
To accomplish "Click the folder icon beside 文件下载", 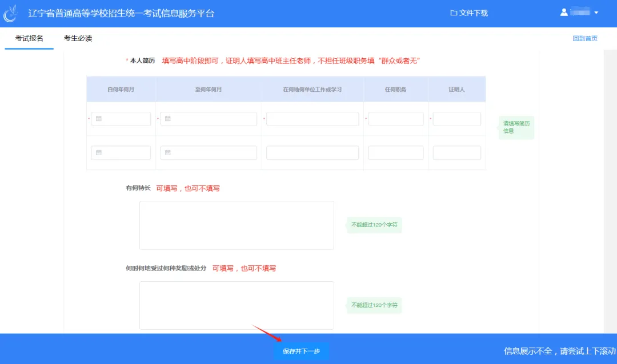I will (453, 13).
